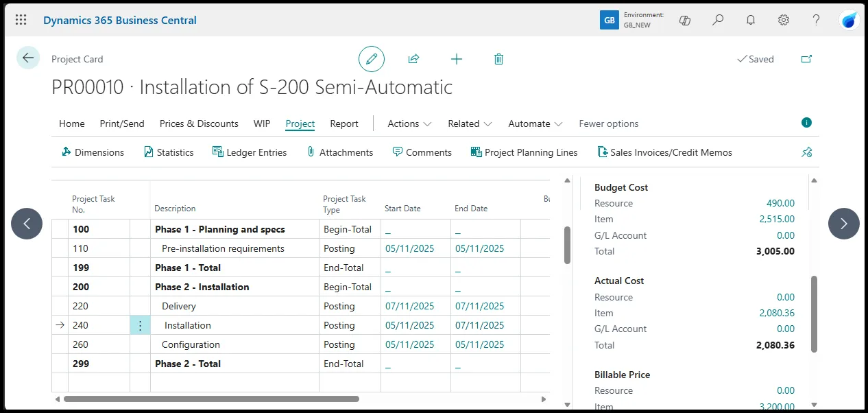Switch to the Print/Send tab
The height and width of the screenshot is (413, 868).
[x=122, y=123]
